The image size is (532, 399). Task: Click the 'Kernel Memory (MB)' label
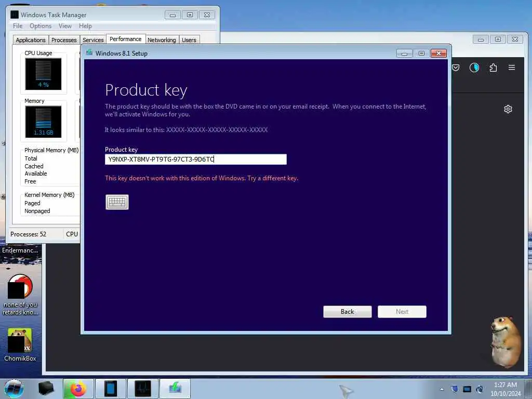49,195
